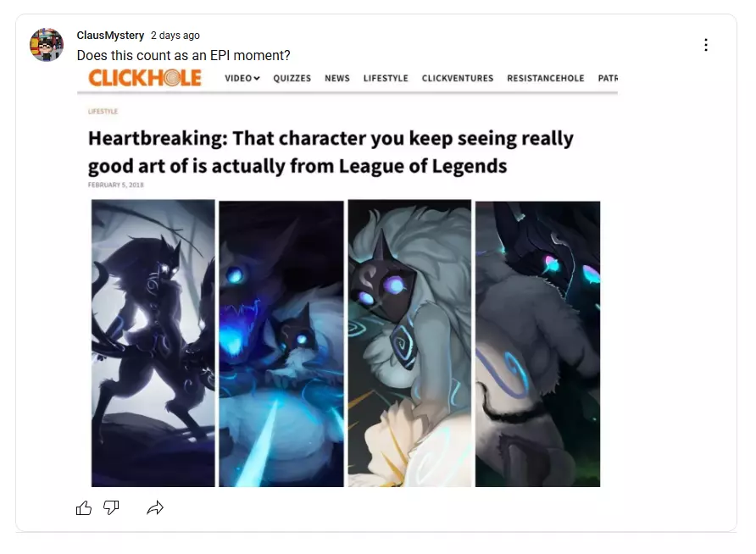View the fourth gray wolf artwork
This screenshot has height=554, width=756.
pyautogui.click(x=538, y=344)
